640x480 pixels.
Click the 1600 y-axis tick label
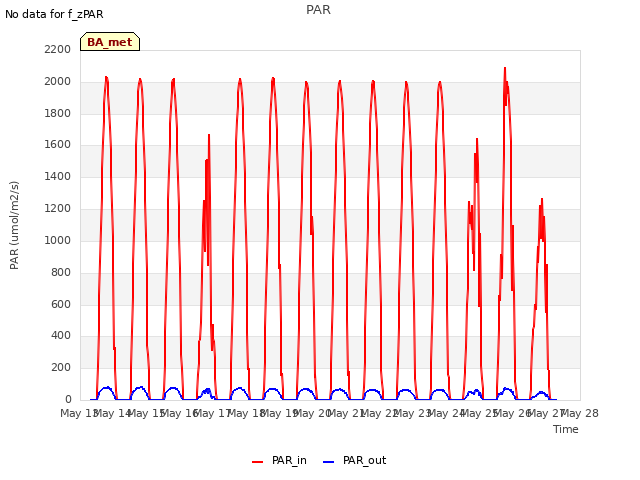[x=58, y=144]
